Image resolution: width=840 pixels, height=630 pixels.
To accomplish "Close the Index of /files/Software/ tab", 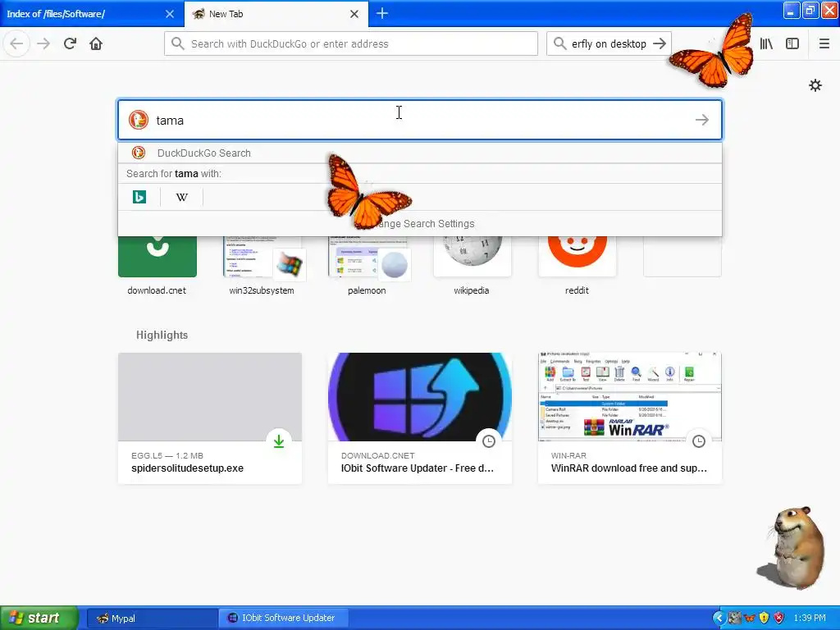I will click(x=170, y=14).
